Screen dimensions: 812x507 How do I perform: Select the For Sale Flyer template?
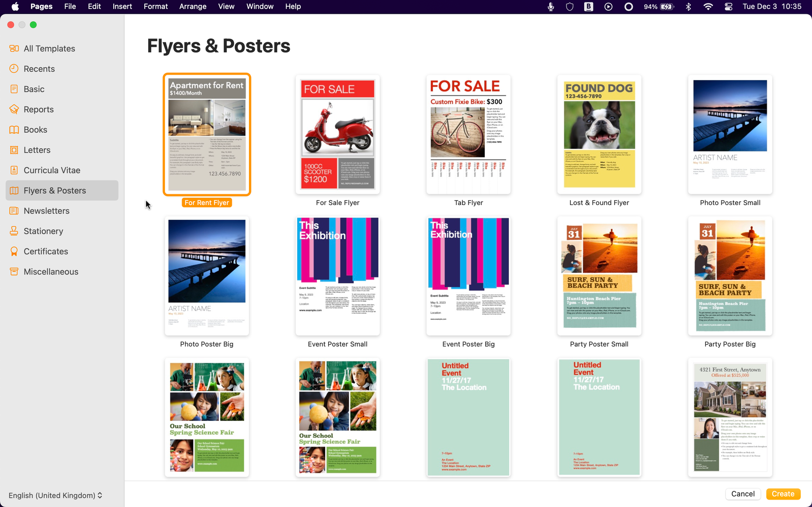[338, 134]
